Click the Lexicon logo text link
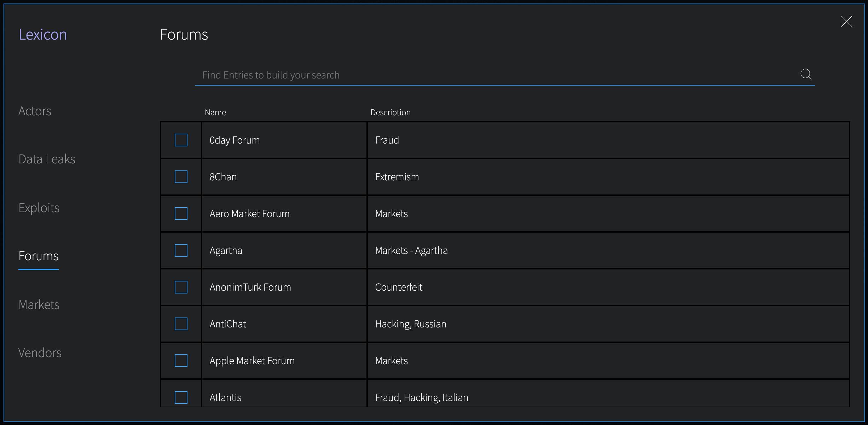 point(44,34)
